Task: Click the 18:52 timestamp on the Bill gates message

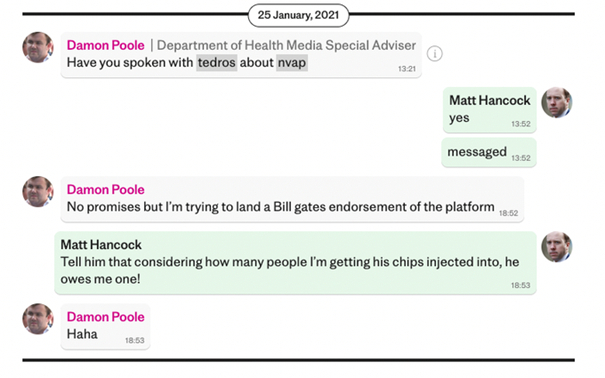Action: (509, 213)
